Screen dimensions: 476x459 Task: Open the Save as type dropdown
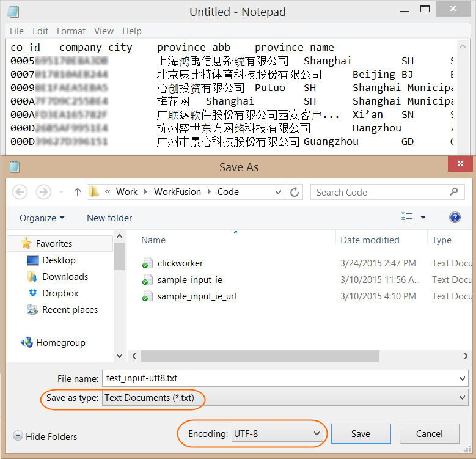[462, 397]
